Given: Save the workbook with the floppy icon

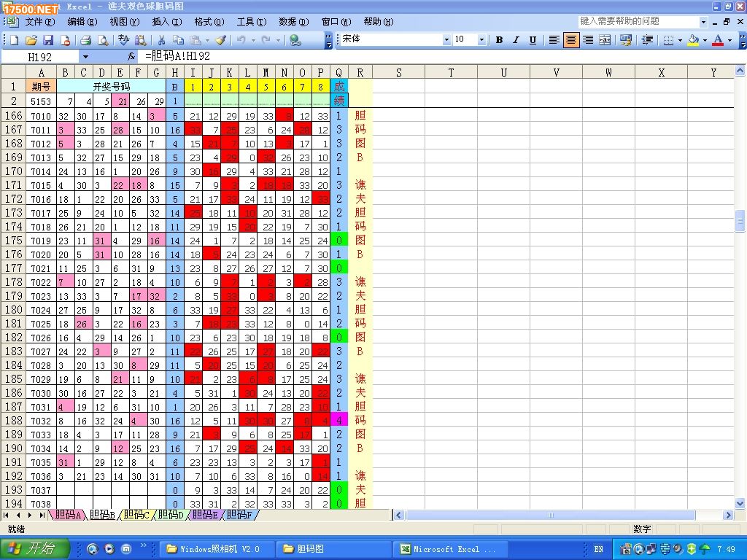Looking at the screenshot, I should [x=48, y=40].
